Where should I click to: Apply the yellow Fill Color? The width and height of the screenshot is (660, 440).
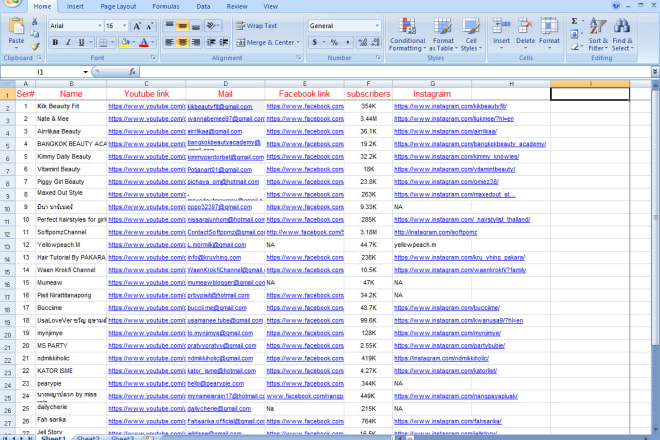point(125,43)
